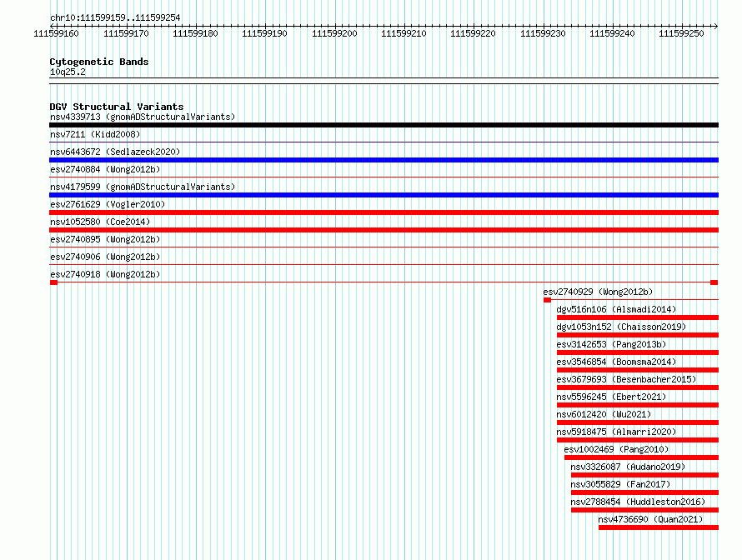The image size is (742, 560).
Task: Select esv2740895 (Wong2012b) label
Action: point(105,239)
